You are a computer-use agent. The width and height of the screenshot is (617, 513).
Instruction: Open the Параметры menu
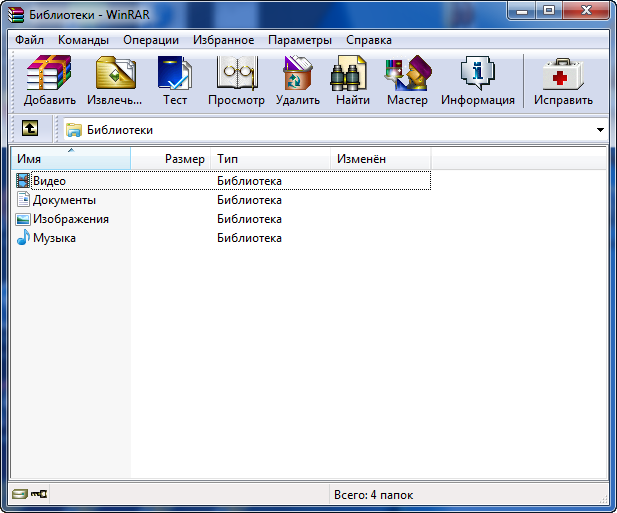pyautogui.click(x=299, y=40)
